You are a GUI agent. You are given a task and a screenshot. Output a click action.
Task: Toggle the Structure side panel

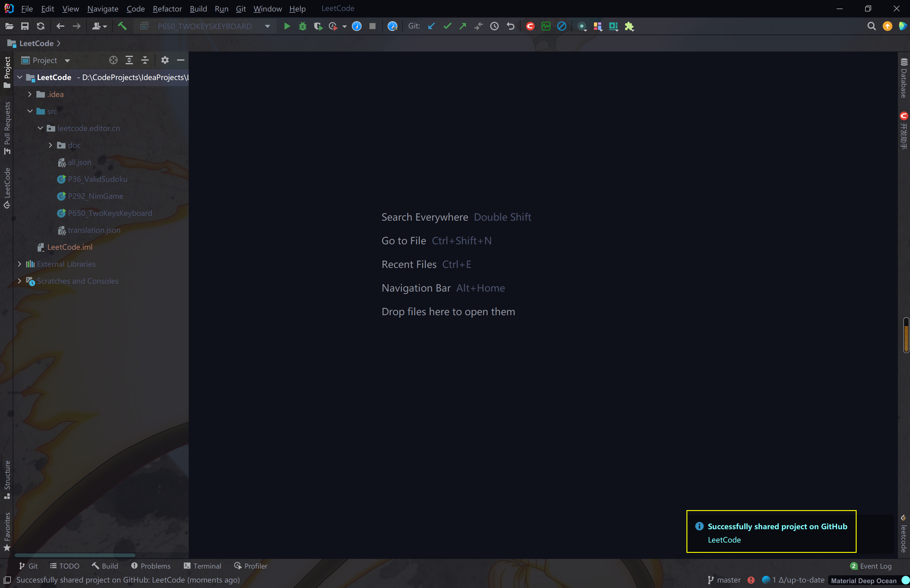pyautogui.click(x=7, y=479)
